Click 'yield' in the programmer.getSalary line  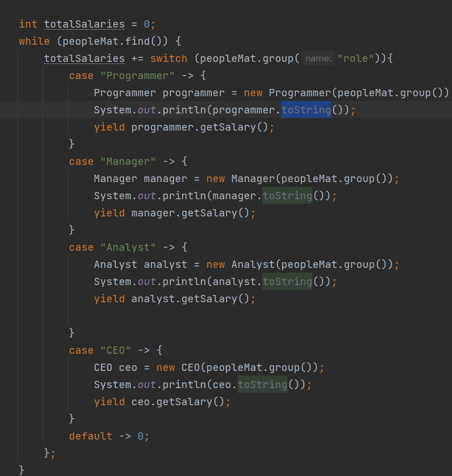pyautogui.click(x=109, y=127)
